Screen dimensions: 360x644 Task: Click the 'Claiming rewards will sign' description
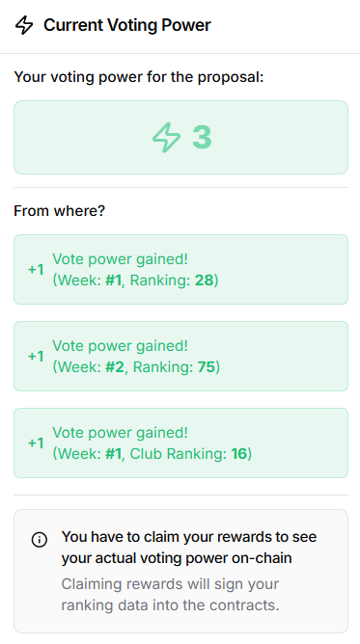170,594
